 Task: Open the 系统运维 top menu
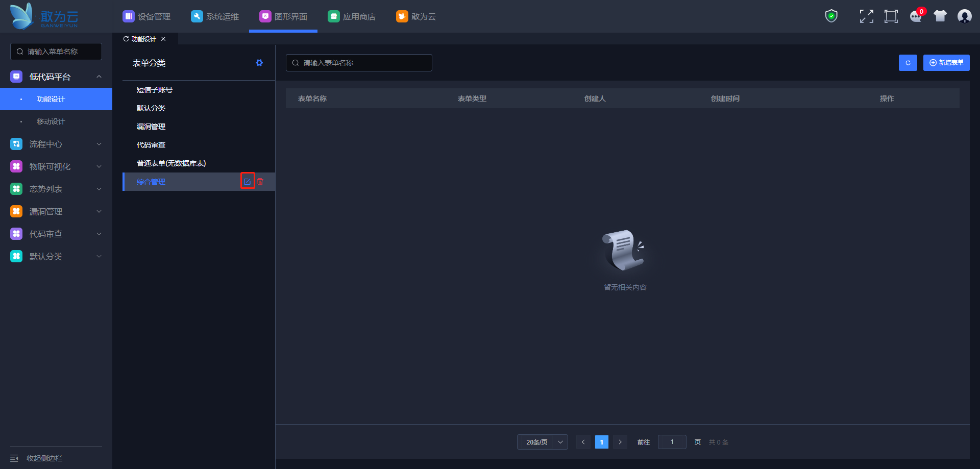click(x=215, y=16)
